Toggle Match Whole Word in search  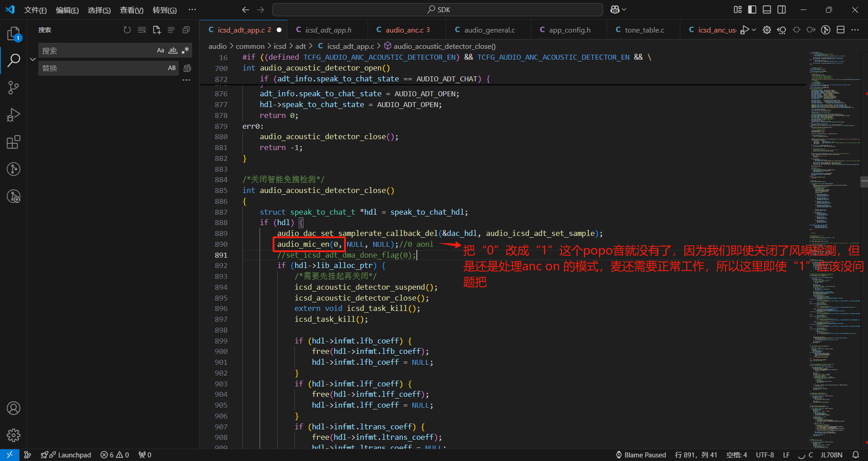(x=173, y=51)
